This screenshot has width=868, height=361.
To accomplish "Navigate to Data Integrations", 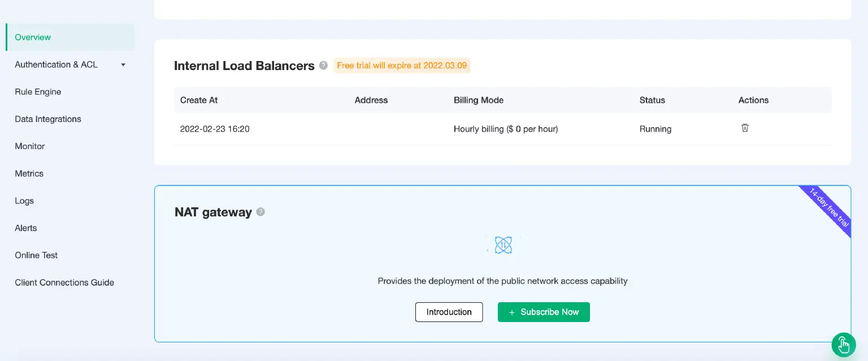I will tap(47, 119).
